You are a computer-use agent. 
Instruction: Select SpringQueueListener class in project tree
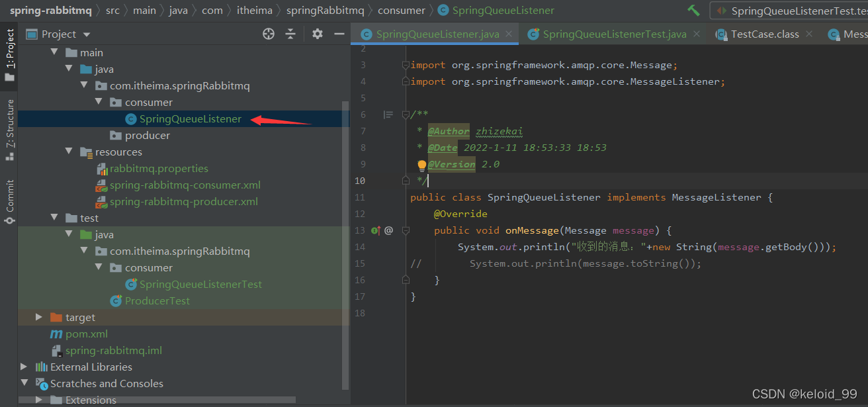click(x=190, y=119)
